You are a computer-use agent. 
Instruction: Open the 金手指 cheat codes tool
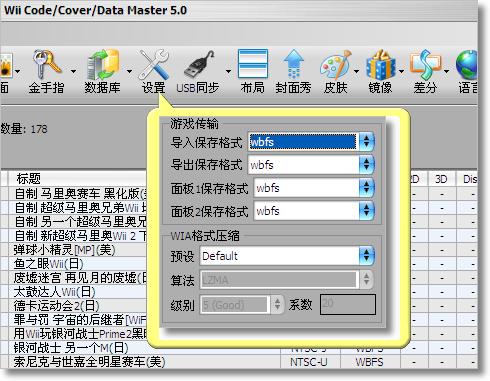click(47, 71)
